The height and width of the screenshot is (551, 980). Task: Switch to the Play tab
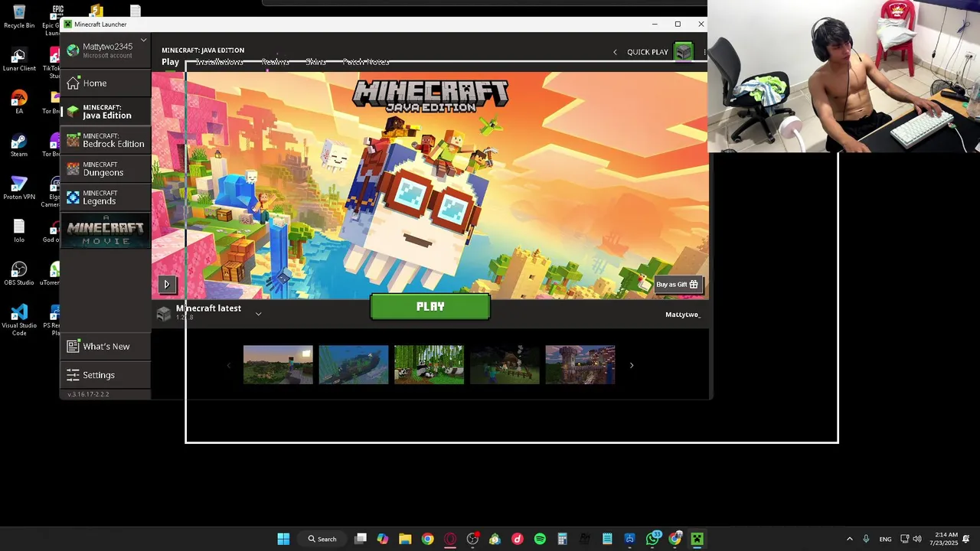tap(171, 62)
